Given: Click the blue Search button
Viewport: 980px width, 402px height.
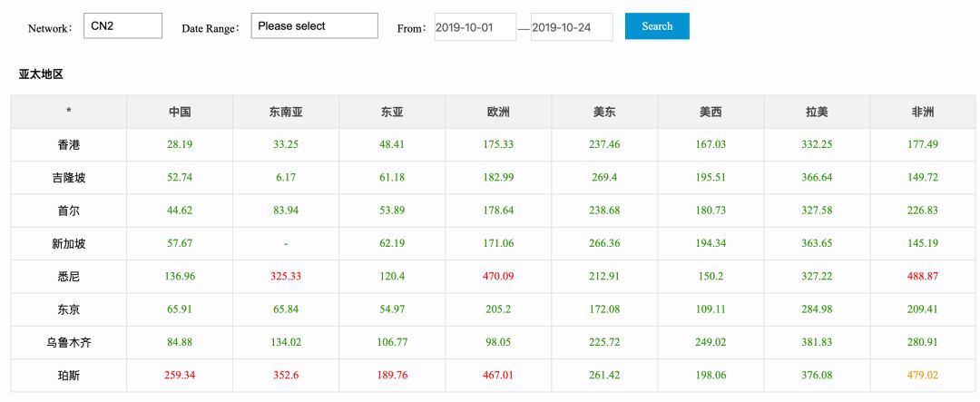Looking at the screenshot, I should coord(657,26).
